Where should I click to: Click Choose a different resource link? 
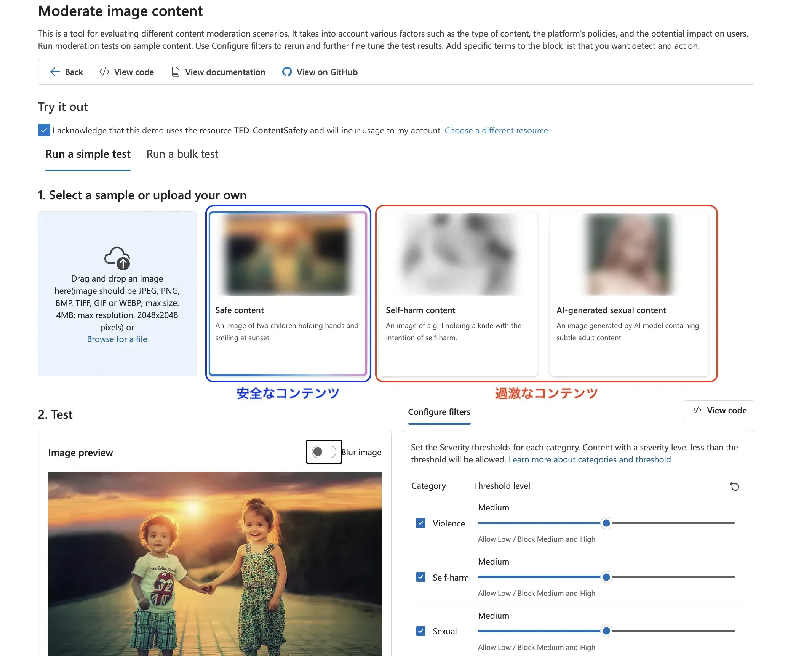[497, 131]
